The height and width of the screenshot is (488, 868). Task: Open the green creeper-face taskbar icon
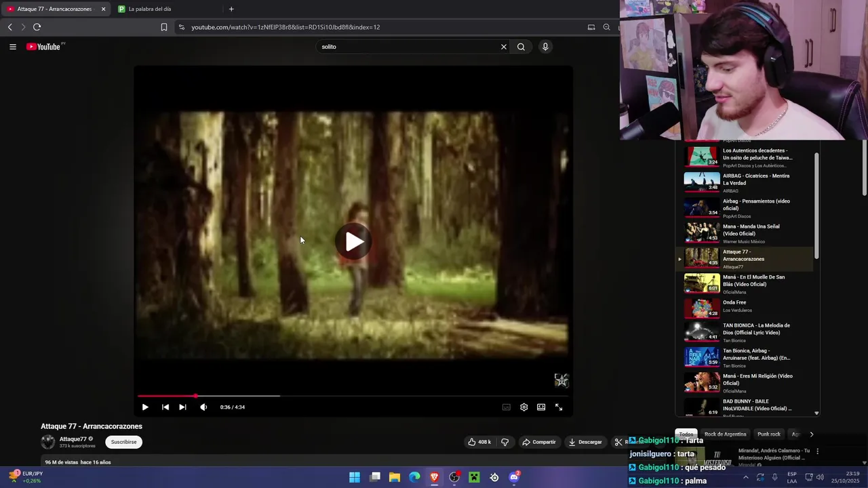click(474, 478)
